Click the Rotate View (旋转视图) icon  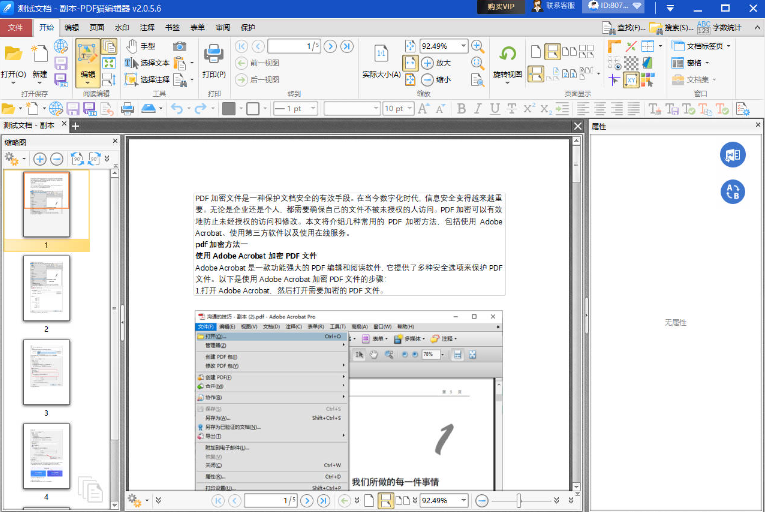click(x=509, y=54)
